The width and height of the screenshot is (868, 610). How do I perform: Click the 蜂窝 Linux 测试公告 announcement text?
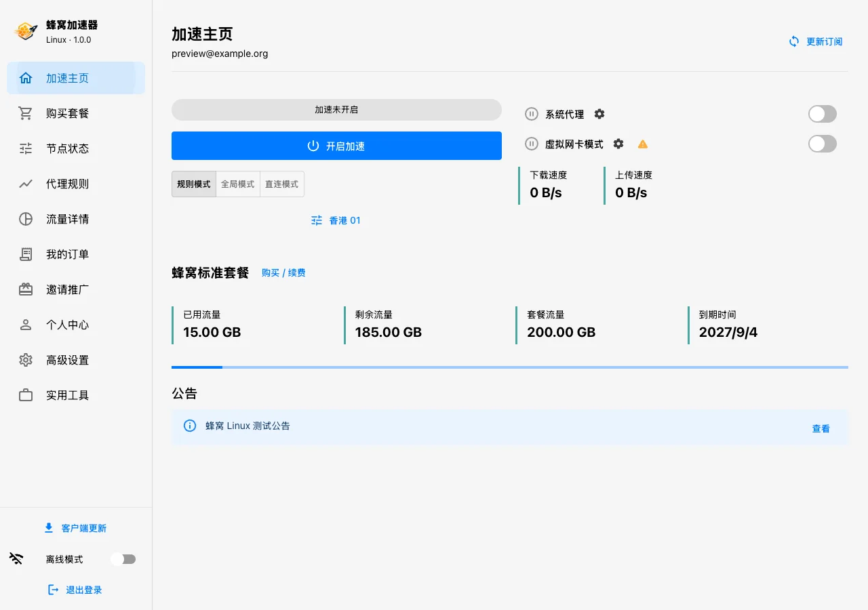[248, 426]
